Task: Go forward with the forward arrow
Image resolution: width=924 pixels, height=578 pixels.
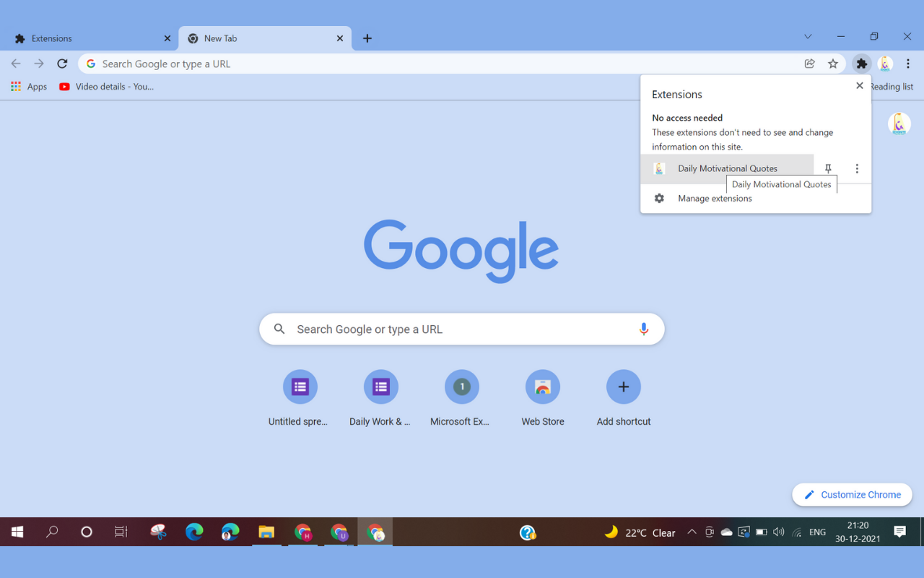Action: (39, 64)
